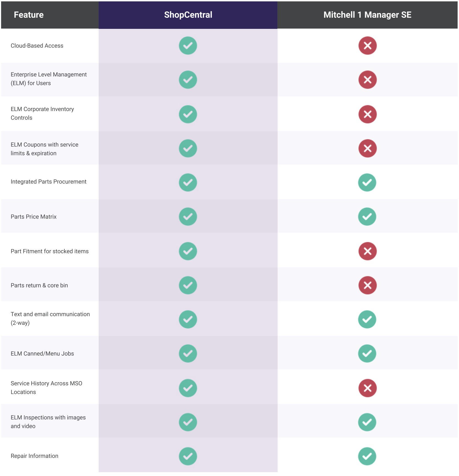
Task: Click ShopCentral's Text and email communication checkmark
Action: (x=188, y=319)
